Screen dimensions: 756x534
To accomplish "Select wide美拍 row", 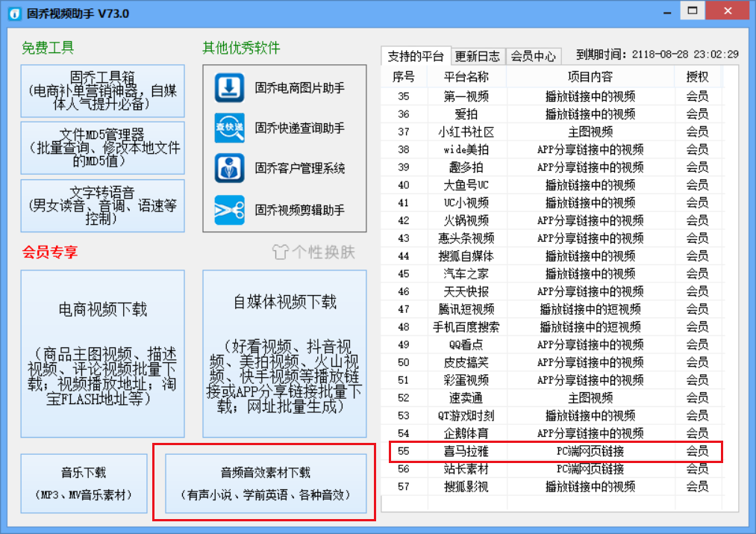I will (x=552, y=149).
